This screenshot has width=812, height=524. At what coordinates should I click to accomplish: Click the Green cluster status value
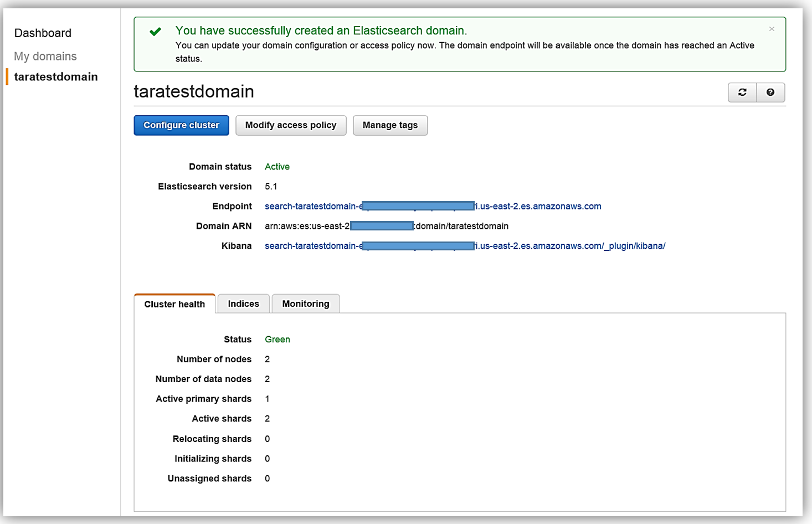[x=277, y=340]
